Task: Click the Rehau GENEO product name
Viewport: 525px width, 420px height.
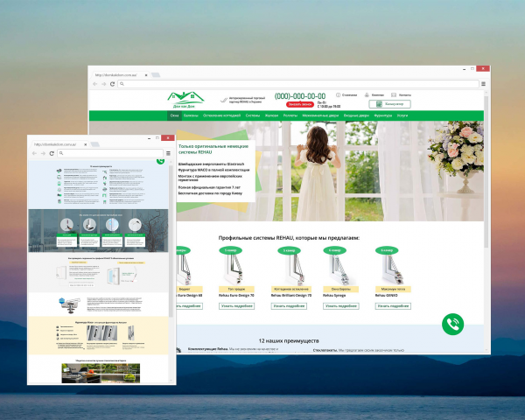Action: 387,296
